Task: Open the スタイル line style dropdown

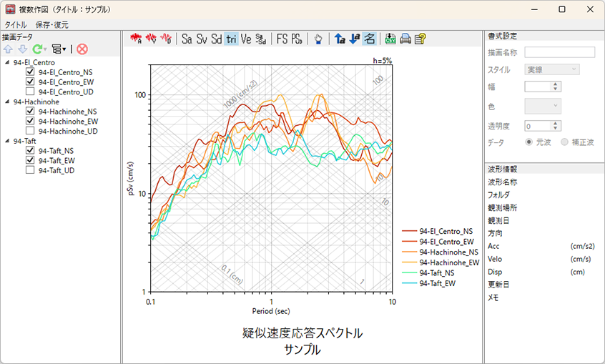Action: 552,69
